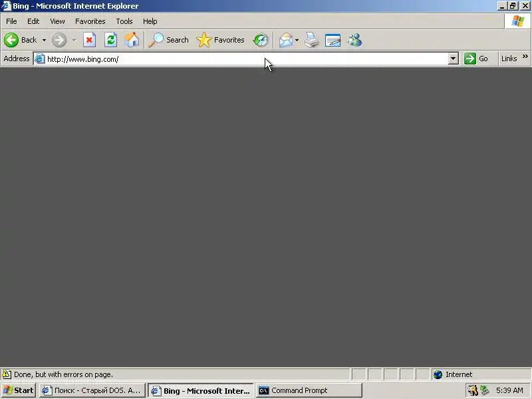532x399 pixels.
Task: Click the Internet zone globe icon
Action: [x=438, y=374]
